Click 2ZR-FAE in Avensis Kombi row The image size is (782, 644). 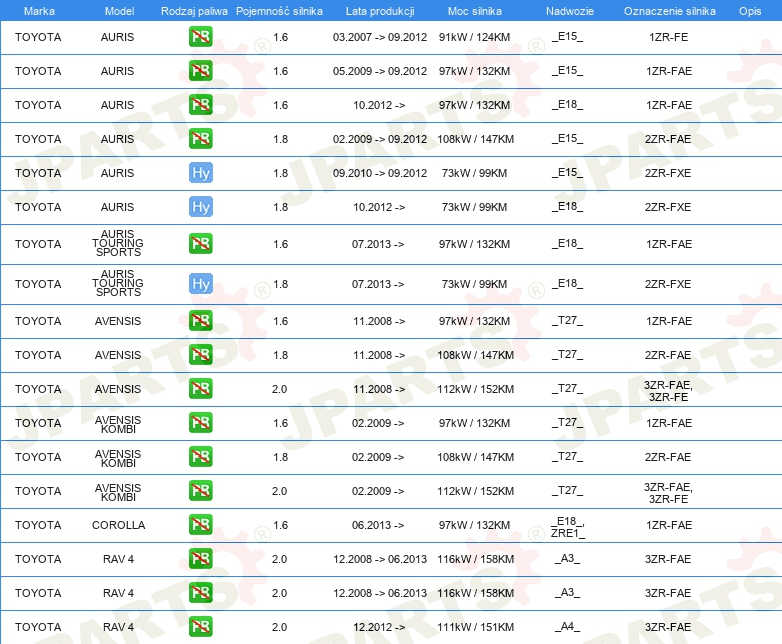click(x=668, y=456)
